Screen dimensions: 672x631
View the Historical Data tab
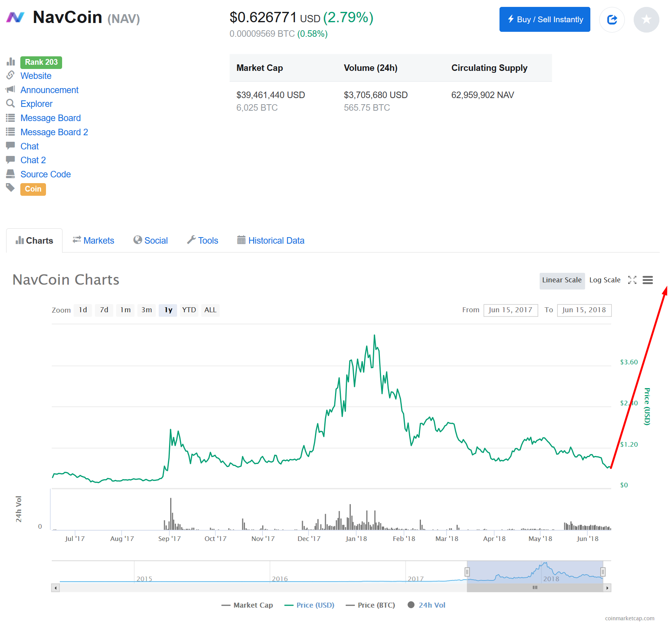click(x=271, y=241)
